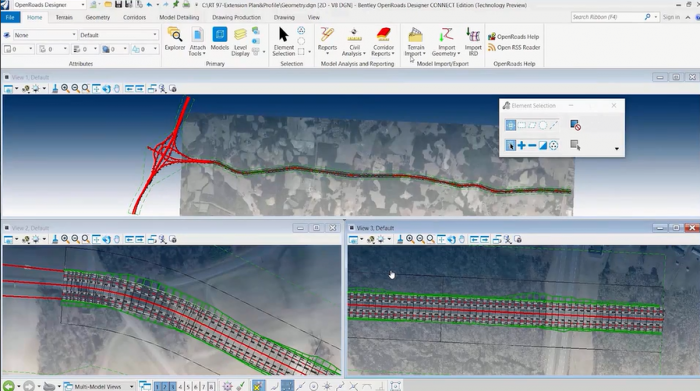Image resolution: width=700 pixels, height=391 pixels.
Task: Expand the Default level dropdown
Action: tap(118, 35)
